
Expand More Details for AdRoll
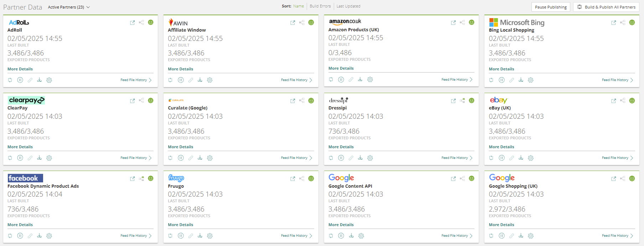tap(20, 69)
